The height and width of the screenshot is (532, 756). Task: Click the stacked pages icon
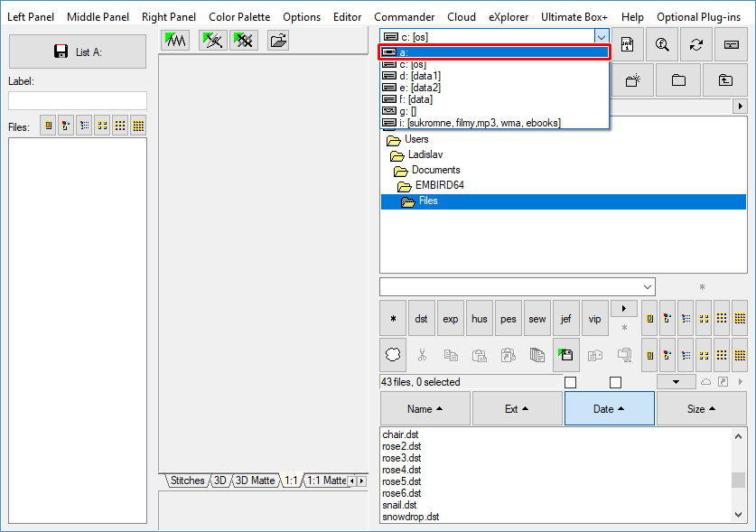[x=537, y=355]
